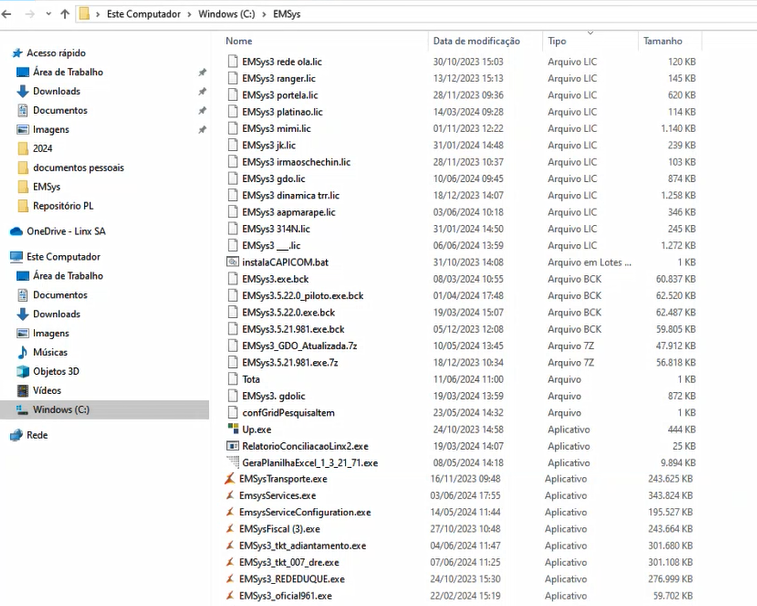Sort files by Nome column header
Image resolution: width=757 pixels, height=606 pixels.
click(238, 41)
